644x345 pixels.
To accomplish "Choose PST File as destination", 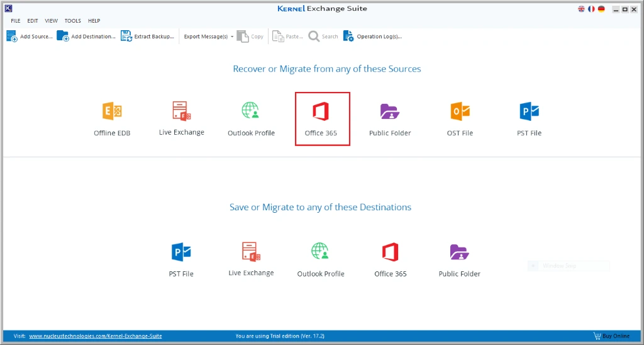I will point(181,260).
